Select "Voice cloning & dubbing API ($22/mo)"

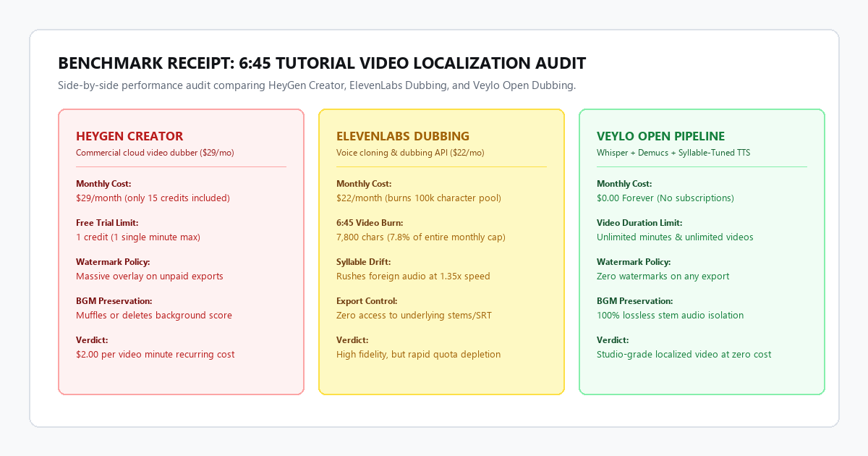coord(410,153)
